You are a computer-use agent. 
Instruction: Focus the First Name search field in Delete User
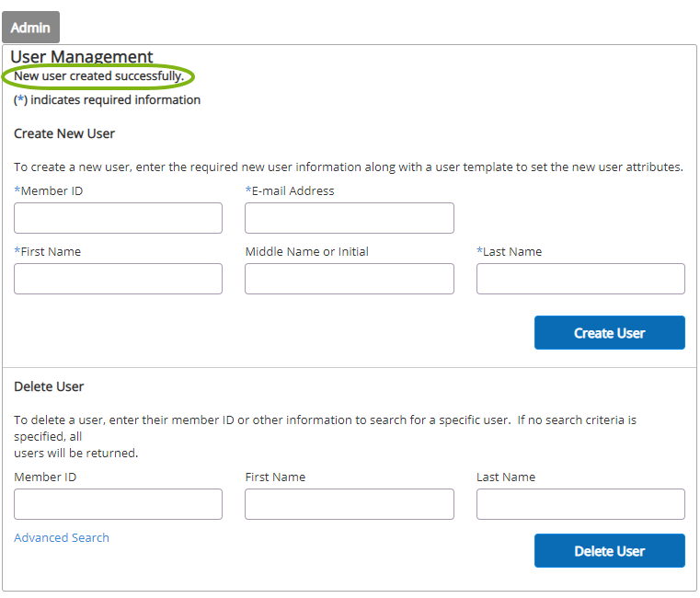349,504
